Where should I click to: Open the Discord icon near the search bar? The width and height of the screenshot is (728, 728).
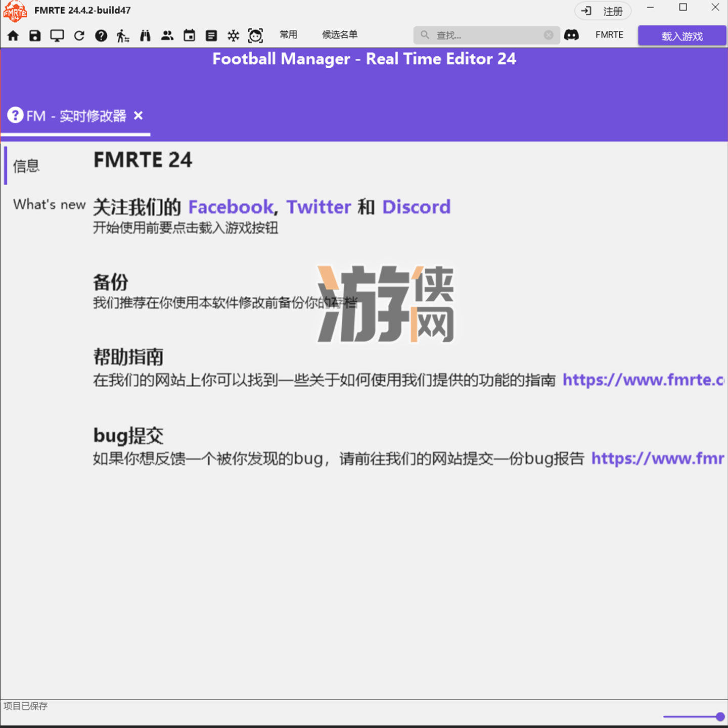(x=572, y=35)
